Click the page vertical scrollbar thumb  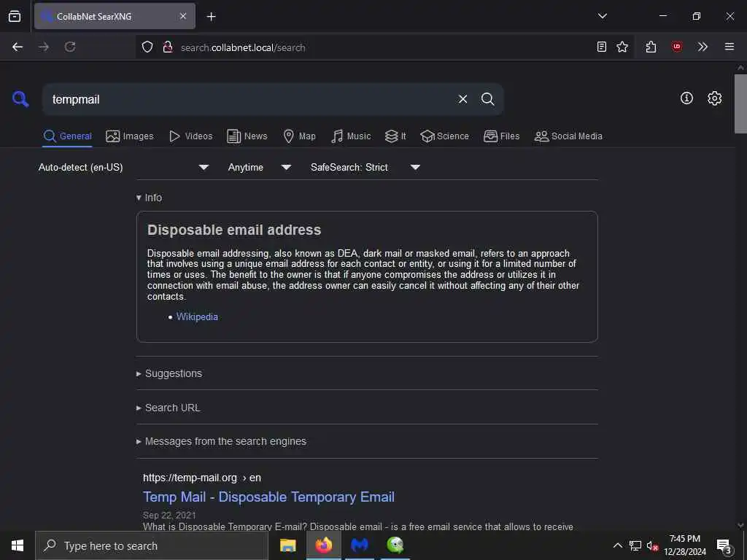pos(740,104)
